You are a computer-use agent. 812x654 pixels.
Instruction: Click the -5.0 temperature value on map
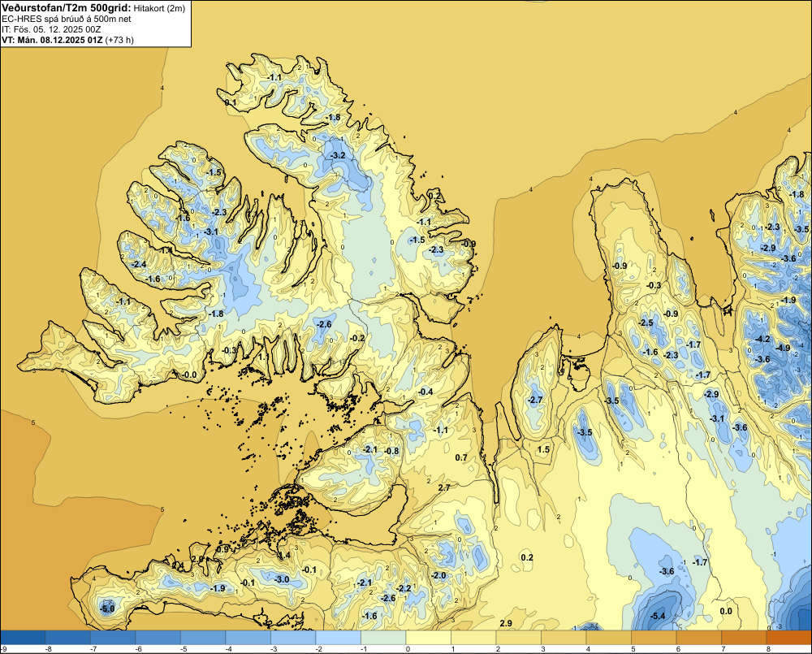[107, 609]
